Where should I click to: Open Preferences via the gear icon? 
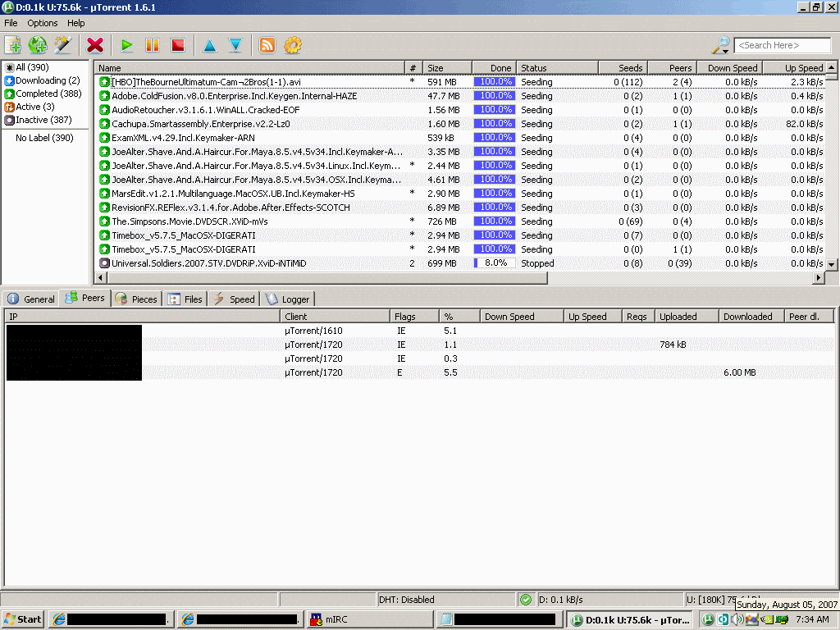point(293,46)
